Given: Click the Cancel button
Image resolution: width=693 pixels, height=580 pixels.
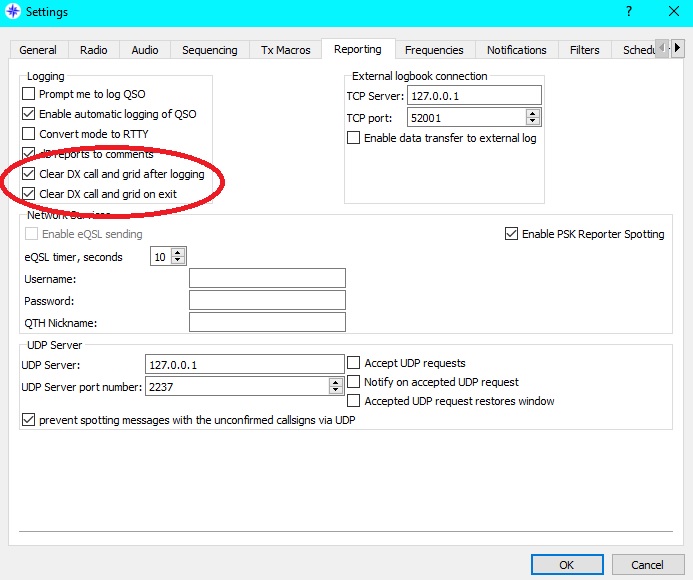Looking at the screenshot, I should (647, 564).
